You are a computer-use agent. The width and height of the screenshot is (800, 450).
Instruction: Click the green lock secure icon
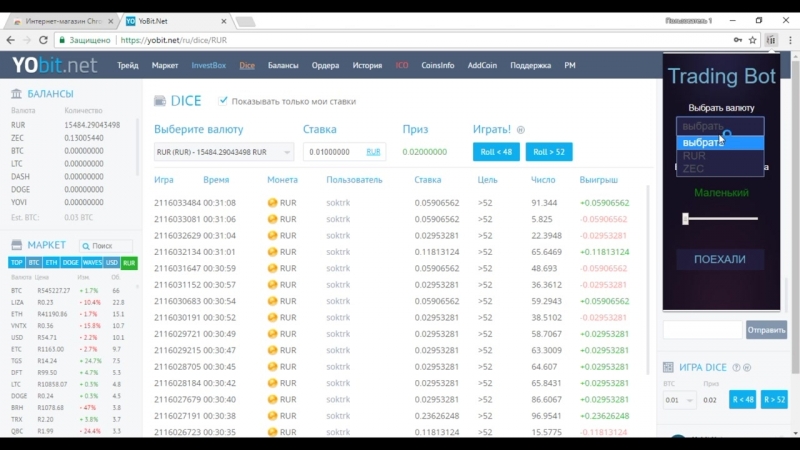pos(62,40)
